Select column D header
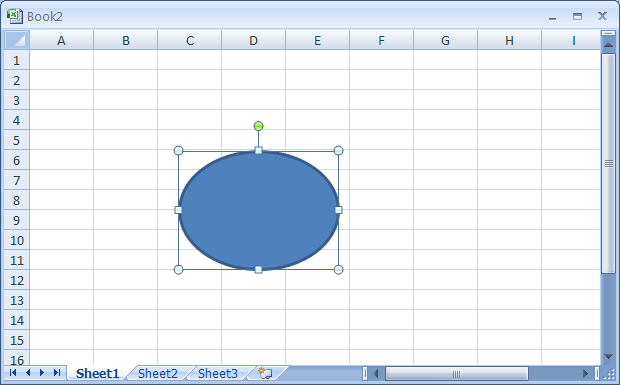The width and height of the screenshot is (620, 385). pos(253,40)
